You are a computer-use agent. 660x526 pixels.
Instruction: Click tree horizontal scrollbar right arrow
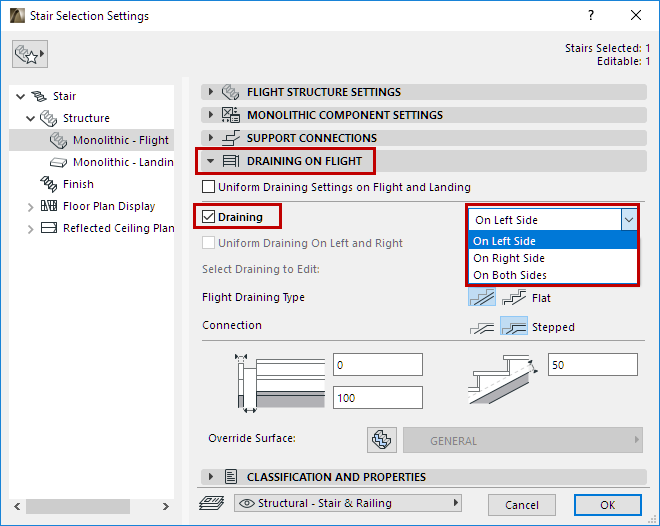pos(166,506)
